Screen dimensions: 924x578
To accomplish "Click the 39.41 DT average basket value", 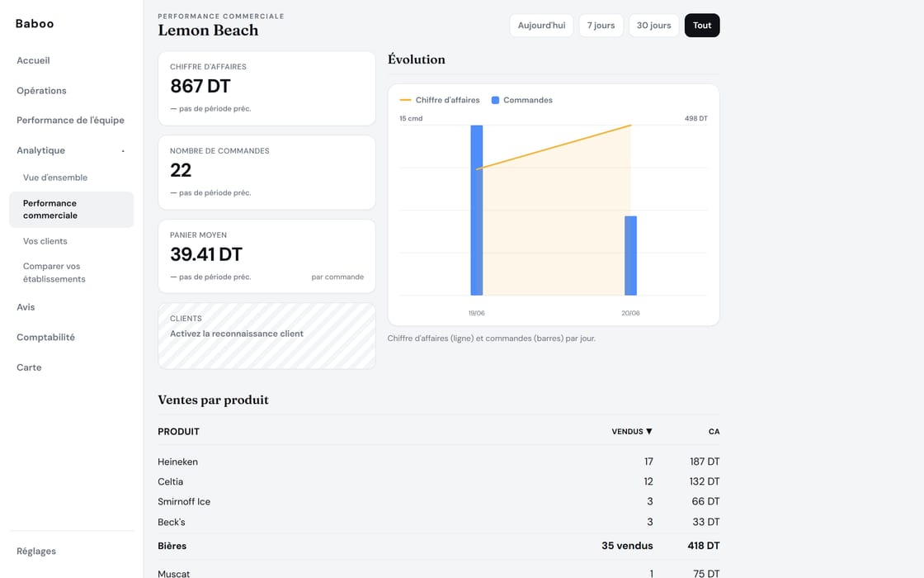I will pos(206,255).
